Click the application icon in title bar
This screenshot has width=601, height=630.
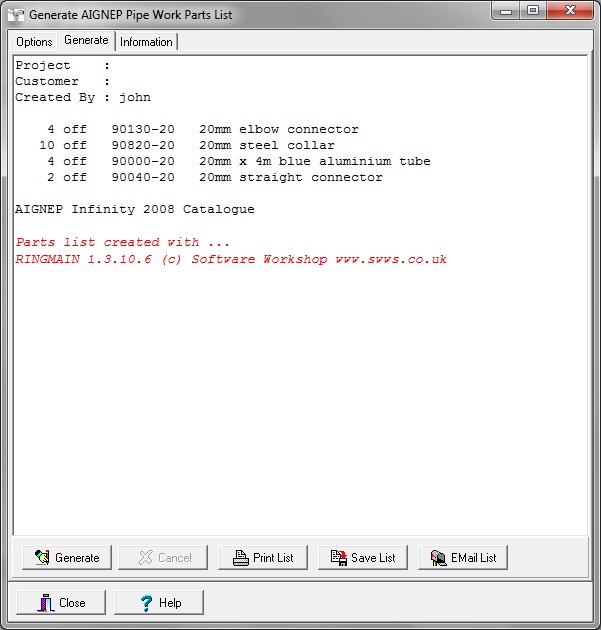pyautogui.click(x=16, y=15)
